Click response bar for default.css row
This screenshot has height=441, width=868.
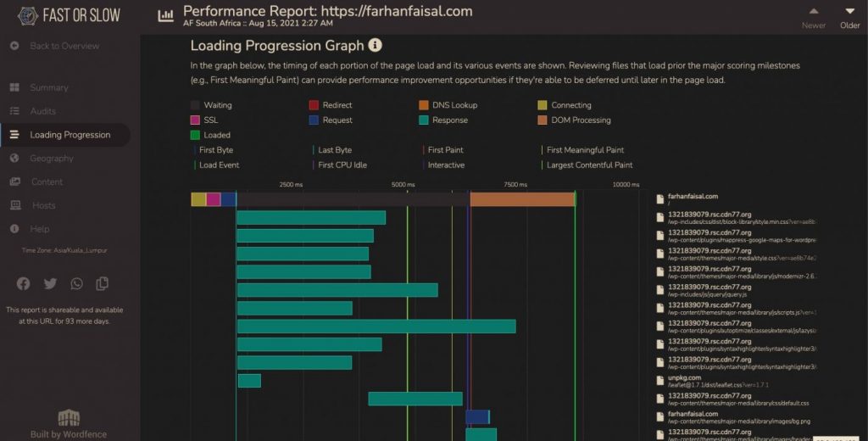point(415,399)
